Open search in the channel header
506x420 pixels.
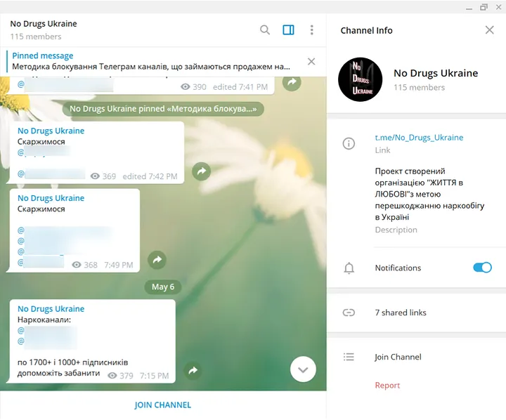click(x=265, y=29)
